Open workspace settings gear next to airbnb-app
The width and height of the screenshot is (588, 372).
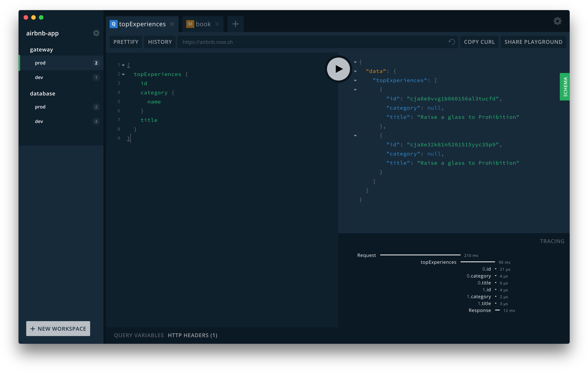pyautogui.click(x=96, y=33)
